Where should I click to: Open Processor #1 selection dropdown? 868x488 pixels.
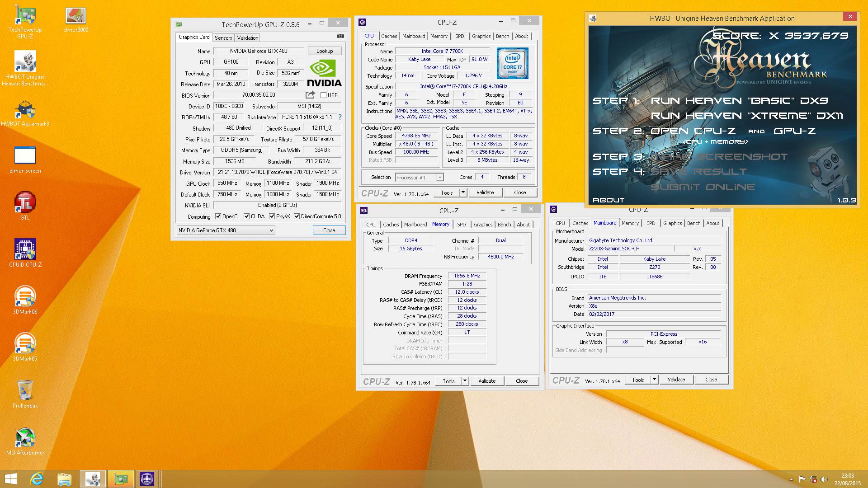tap(420, 178)
